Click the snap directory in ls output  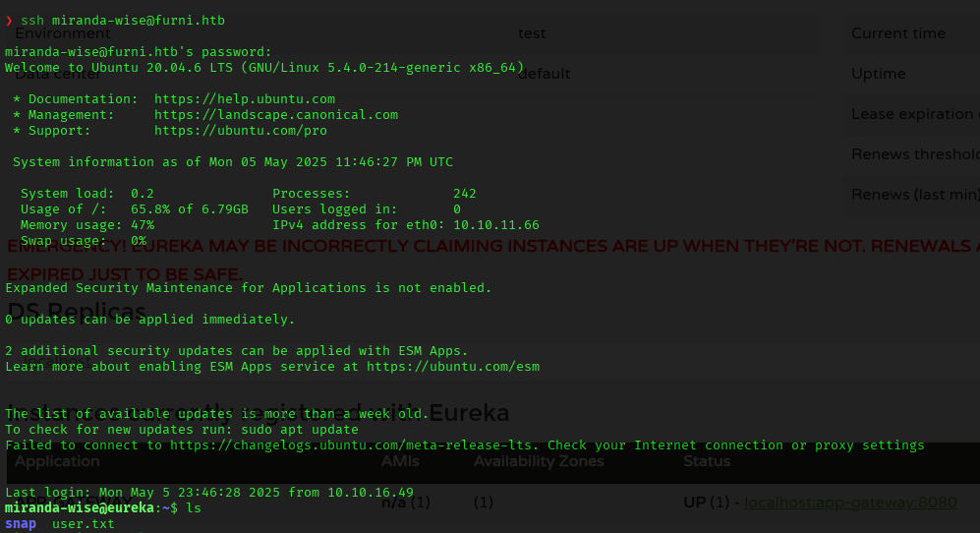pyautogui.click(x=20, y=524)
